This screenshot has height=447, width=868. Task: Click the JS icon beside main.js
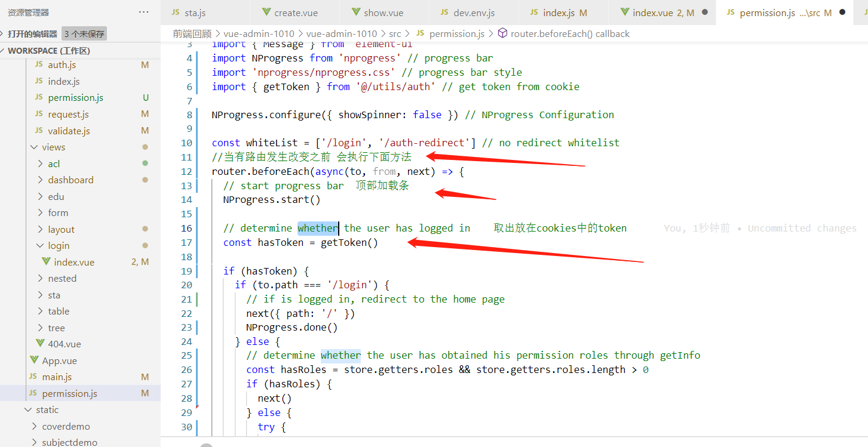click(x=33, y=377)
